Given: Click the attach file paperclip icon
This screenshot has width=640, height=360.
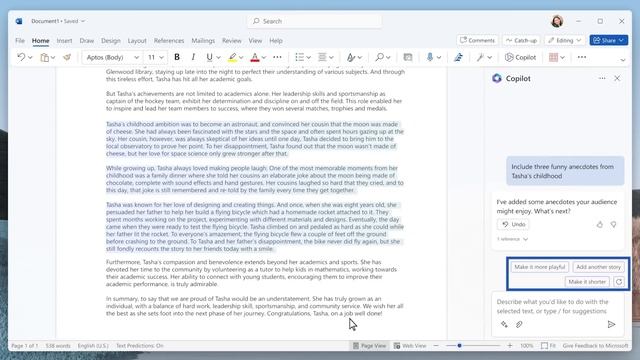Looking at the screenshot, I should pyautogui.click(x=519, y=324).
